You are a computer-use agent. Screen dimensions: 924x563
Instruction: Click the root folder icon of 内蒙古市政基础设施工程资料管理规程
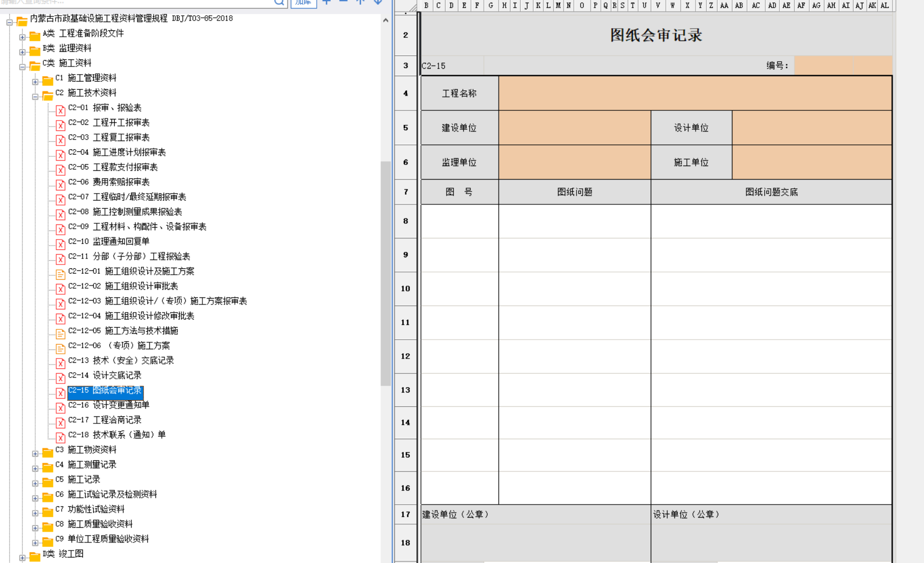[x=22, y=21]
